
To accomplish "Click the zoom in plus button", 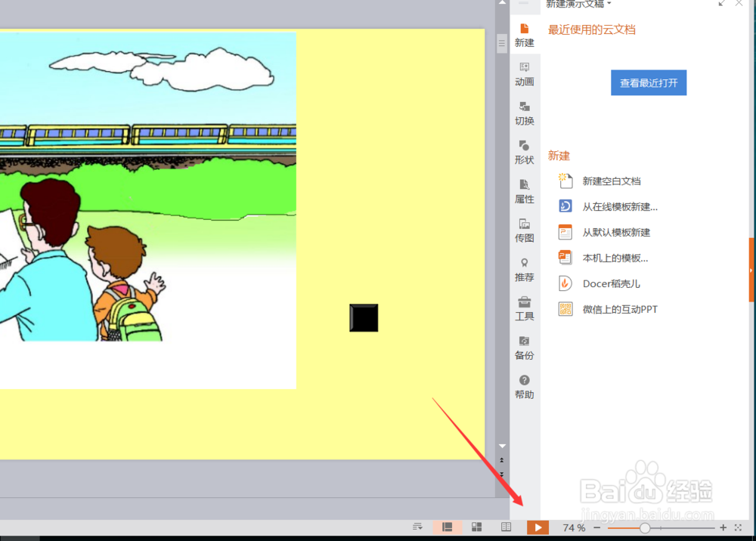I will coord(723,527).
